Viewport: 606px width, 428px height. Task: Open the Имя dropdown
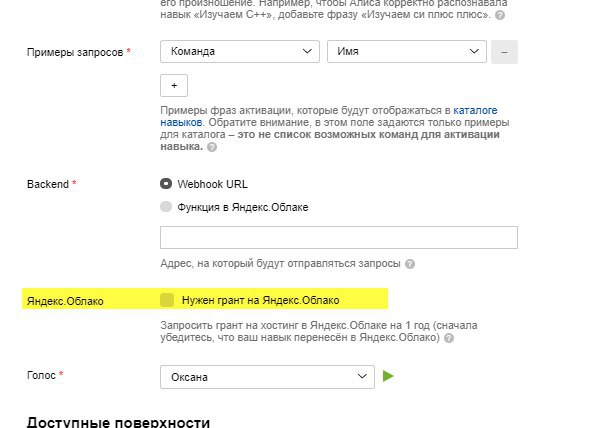point(407,51)
